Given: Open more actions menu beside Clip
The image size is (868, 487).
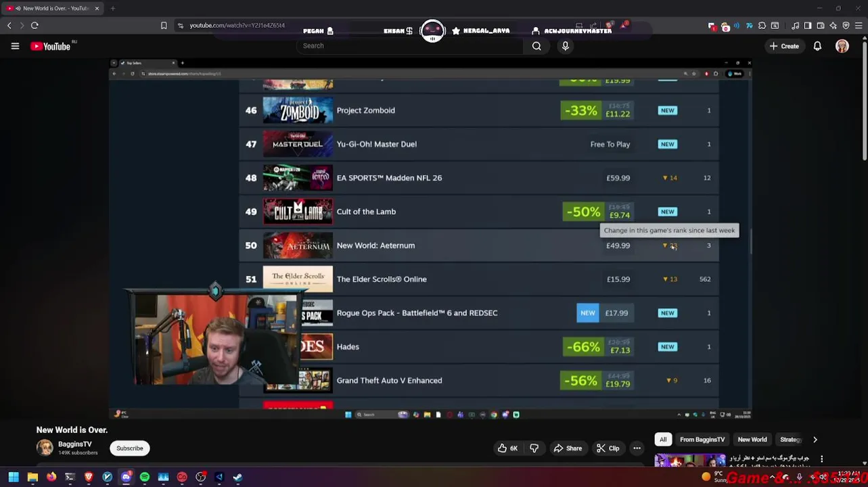Looking at the screenshot, I should coord(637,448).
